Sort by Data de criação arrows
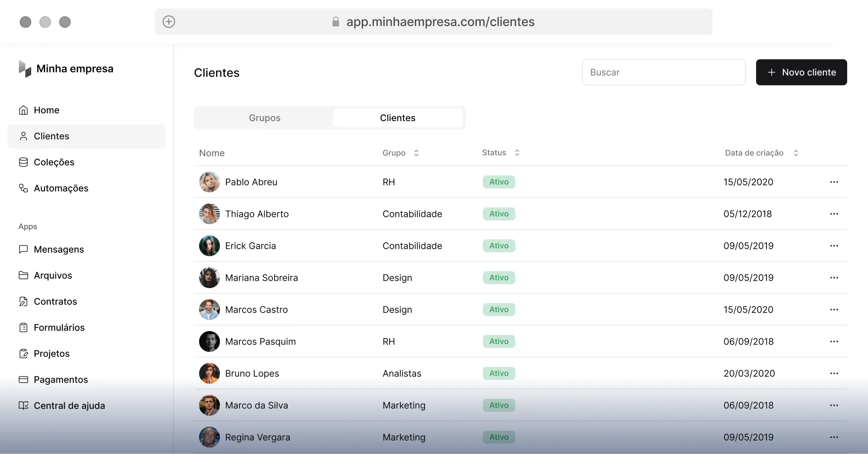This screenshot has height=454, width=868. coord(796,153)
